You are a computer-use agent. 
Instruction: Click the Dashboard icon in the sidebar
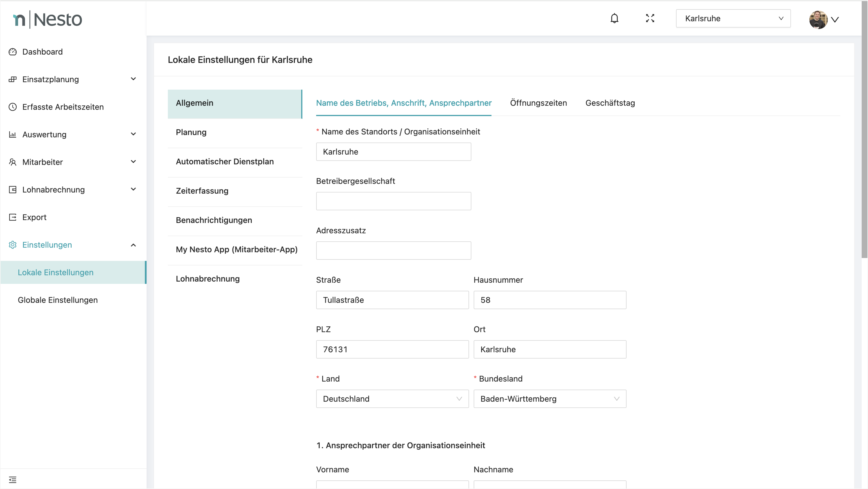[13, 52]
